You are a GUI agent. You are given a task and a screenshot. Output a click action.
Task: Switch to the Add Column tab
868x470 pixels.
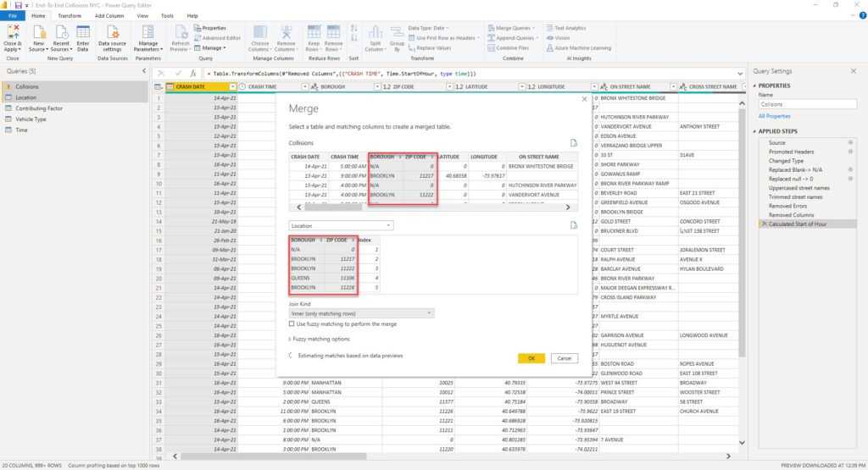click(x=109, y=16)
